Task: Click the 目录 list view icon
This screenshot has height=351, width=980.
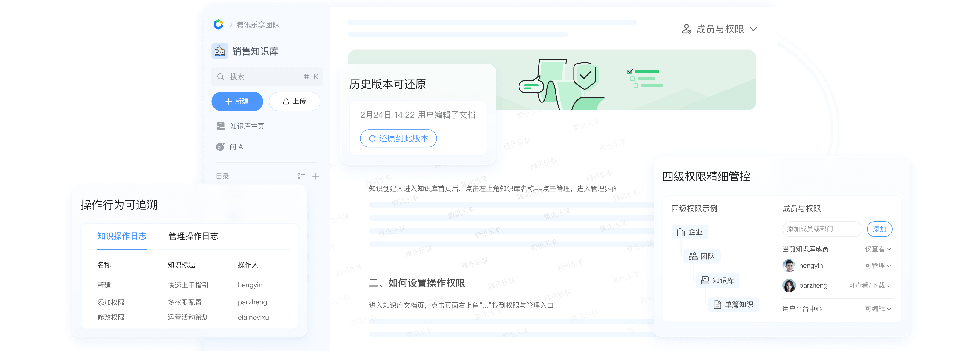Action: point(301,176)
